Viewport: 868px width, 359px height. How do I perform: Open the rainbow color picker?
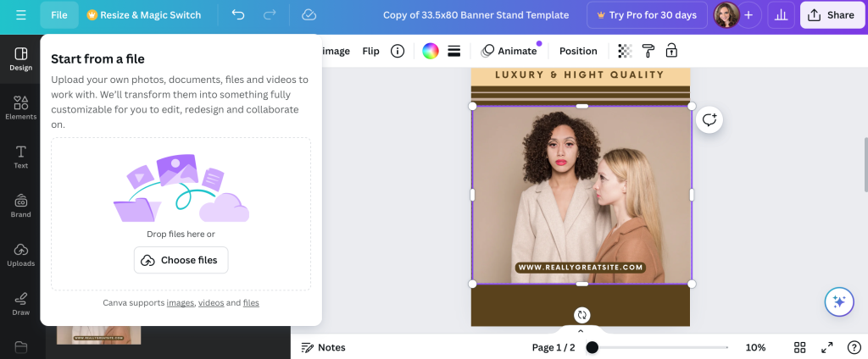(431, 51)
